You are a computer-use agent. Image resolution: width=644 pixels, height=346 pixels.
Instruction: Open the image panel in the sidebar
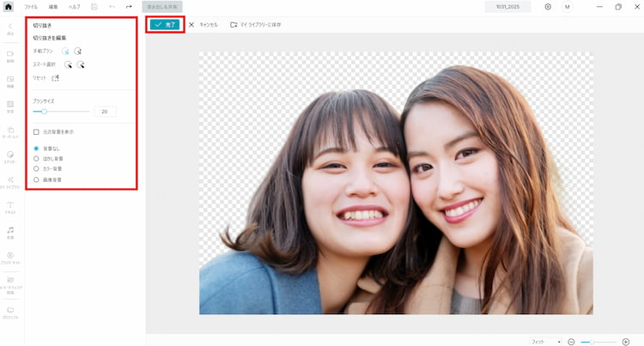pyautogui.click(x=10, y=82)
